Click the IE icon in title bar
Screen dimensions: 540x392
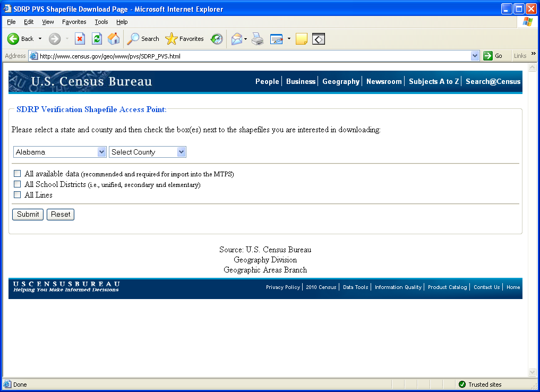coord(7,8)
